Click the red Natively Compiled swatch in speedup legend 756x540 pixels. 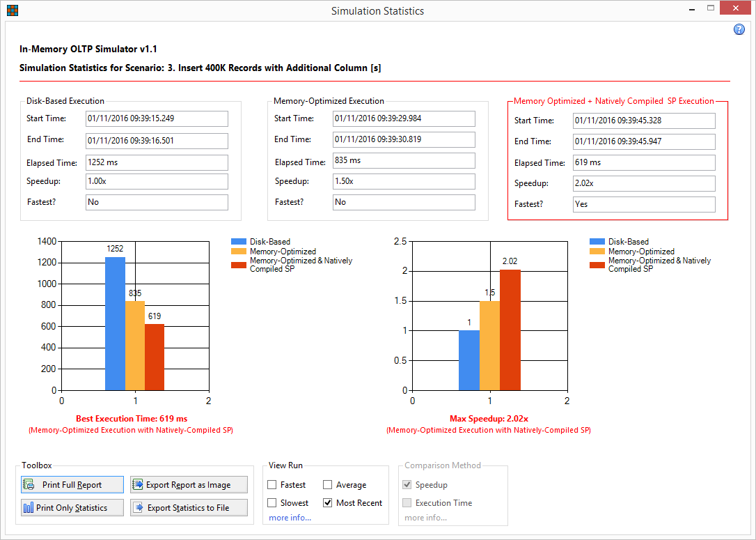(597, 265)
